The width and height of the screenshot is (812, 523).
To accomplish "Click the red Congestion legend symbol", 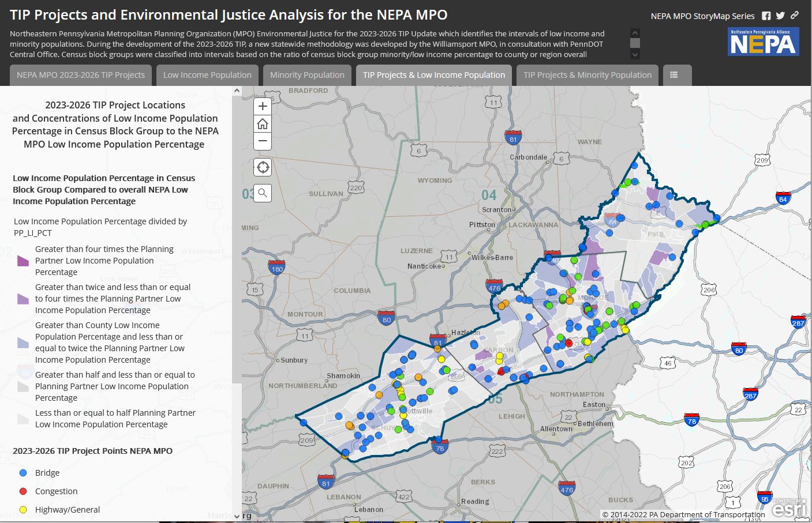I will click(x=23, y=491).
